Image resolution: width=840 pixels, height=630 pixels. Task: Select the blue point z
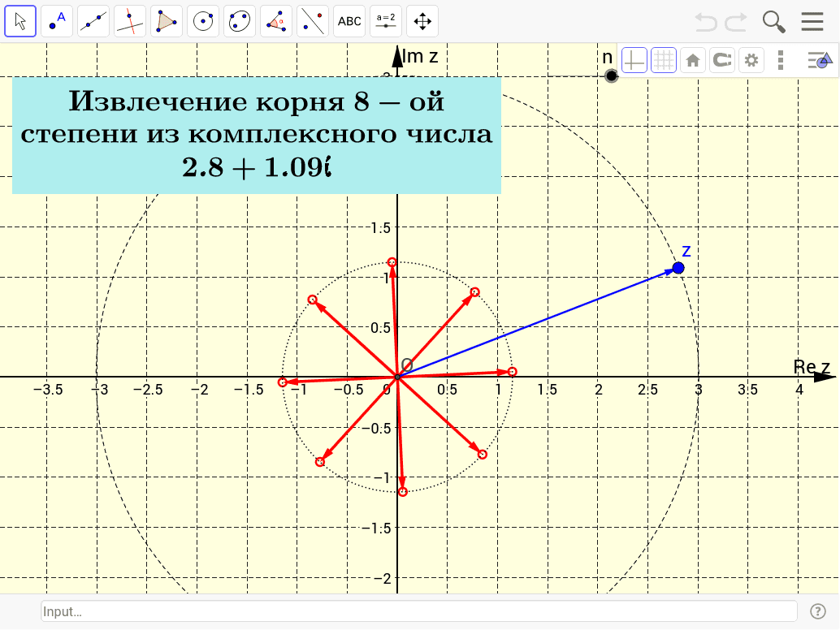[678, 268]
